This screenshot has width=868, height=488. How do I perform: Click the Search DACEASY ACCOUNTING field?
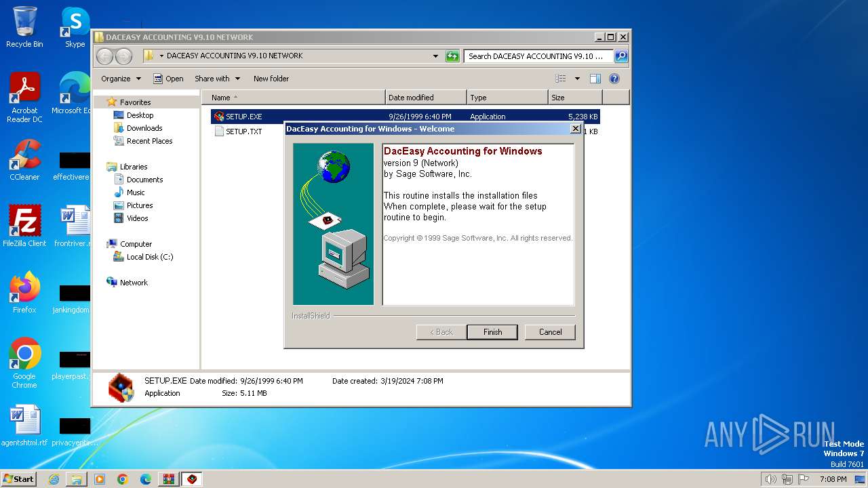click(539, 56)
